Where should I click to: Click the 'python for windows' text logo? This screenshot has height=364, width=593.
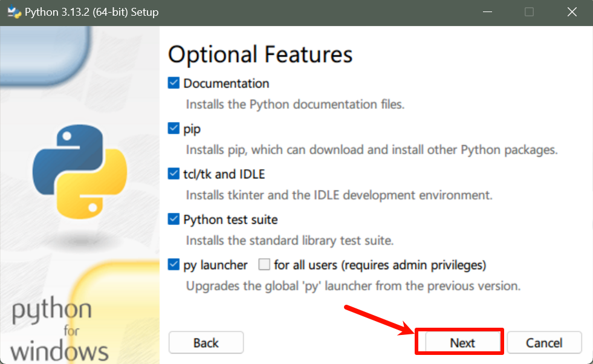[56, 331]
